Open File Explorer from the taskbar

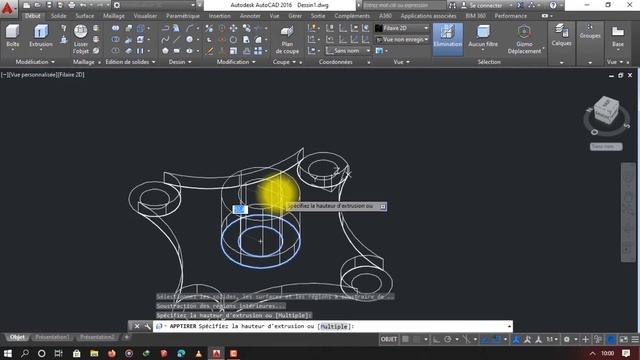tap(94, 353)
